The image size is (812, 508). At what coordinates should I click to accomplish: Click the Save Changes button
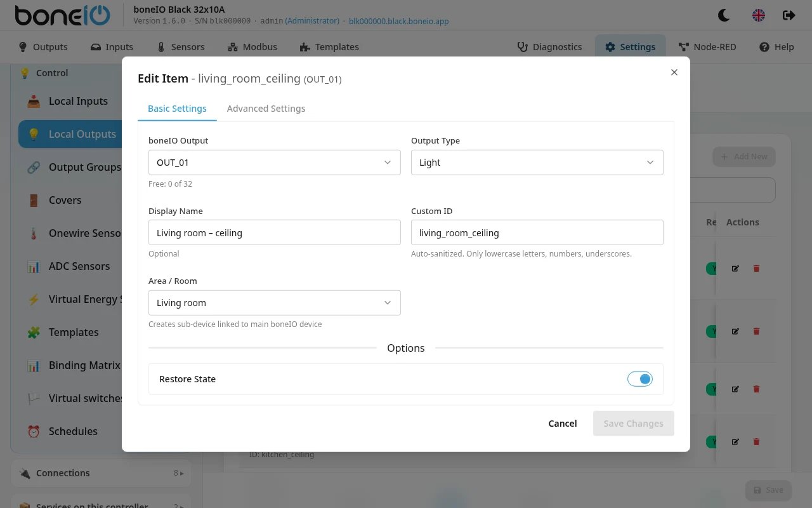(x=634, y=424)
